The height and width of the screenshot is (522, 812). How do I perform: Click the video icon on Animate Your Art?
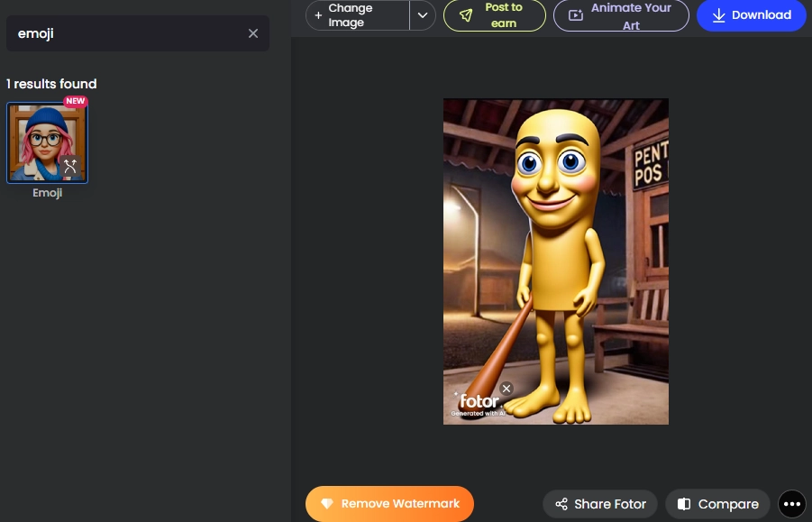click(x=576, y=14)
